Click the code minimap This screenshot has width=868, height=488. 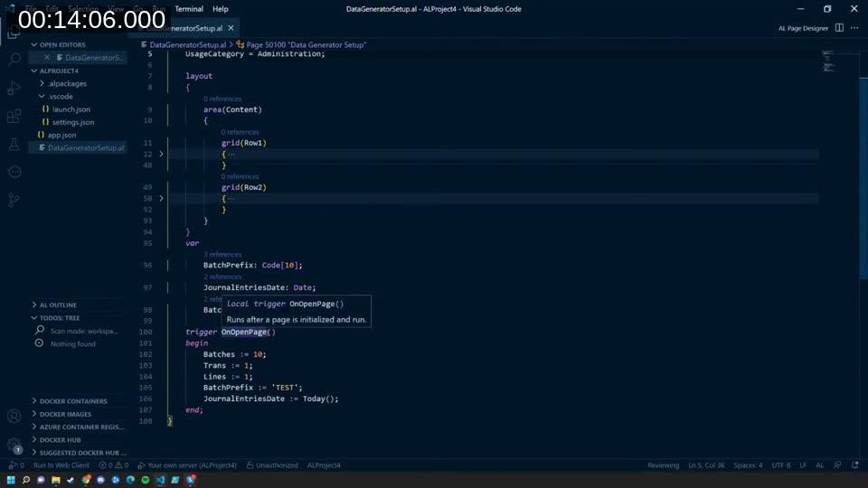pyautogui.click(x=828, y=61)
